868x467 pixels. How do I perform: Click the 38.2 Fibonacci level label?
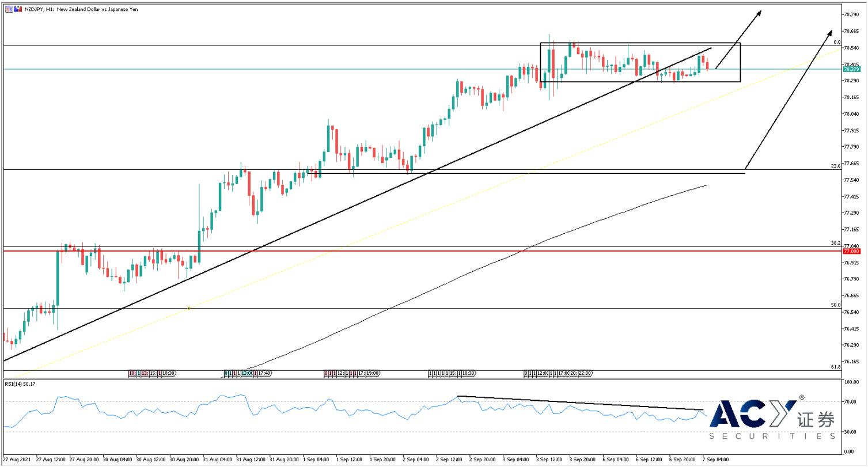tap(835, 243)
